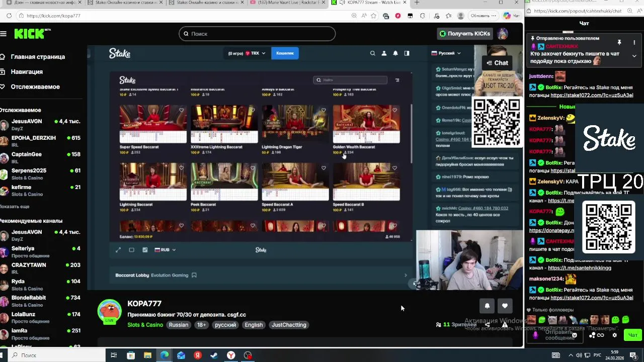Image resolution: width=644 pixels, height=362 pixels.
Task: Favorite Super Speed Baccarat with heart
Action: point(181,110)
